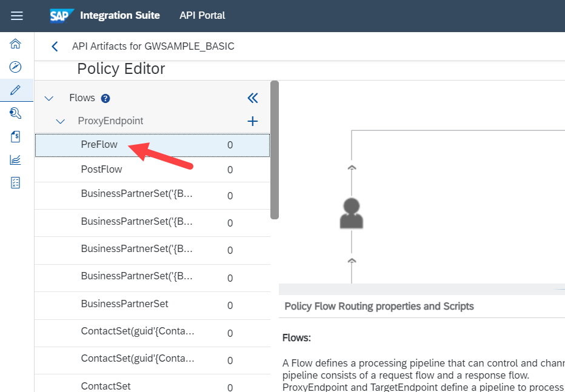The image size is (565, 392).
Task: Click the Integration Suite title
Action: 120,16
